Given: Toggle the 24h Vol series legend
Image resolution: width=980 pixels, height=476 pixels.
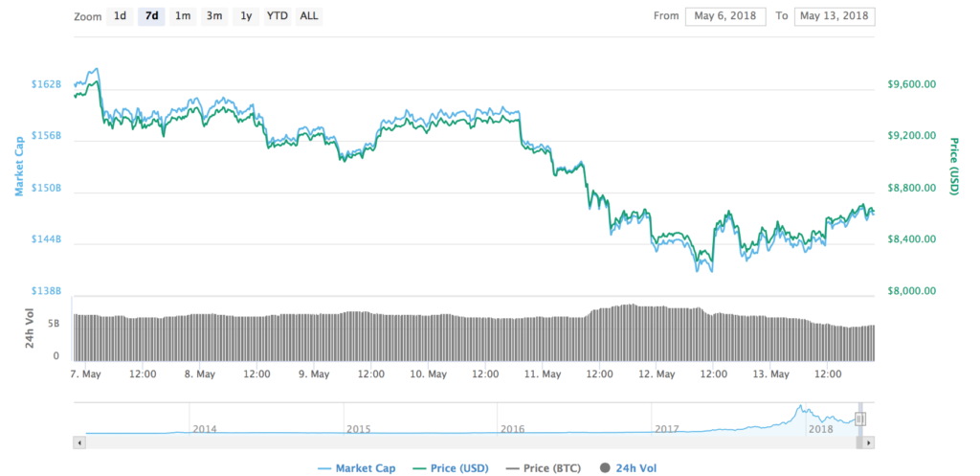Looking at the screenshot, I should (x=628, y=468).
